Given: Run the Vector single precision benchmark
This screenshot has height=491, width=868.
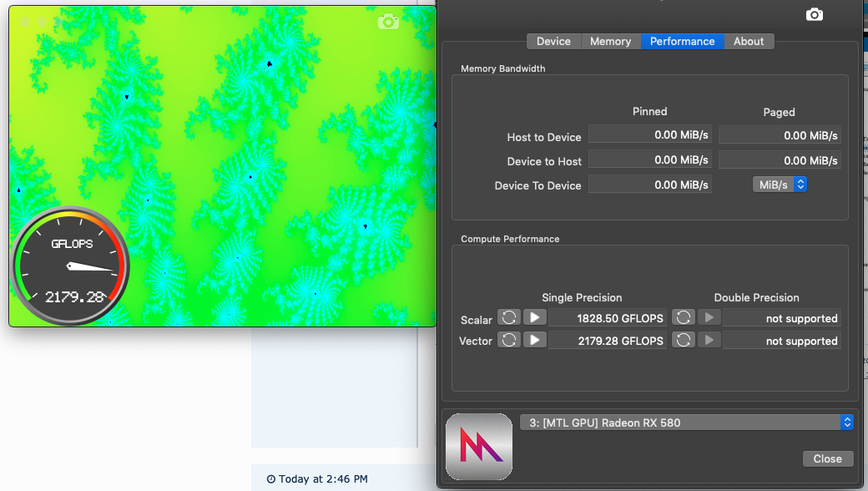Looking at the screenshot, I should 535,339.
